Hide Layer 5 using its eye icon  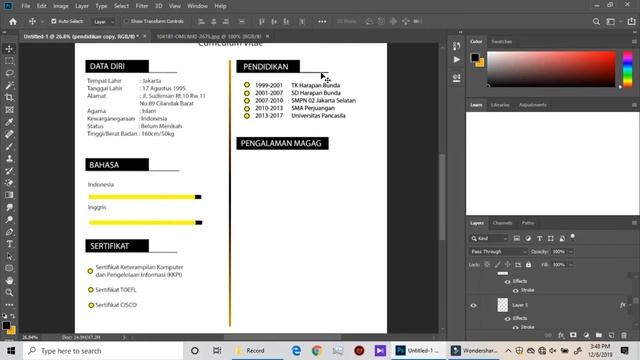[x=473, y=305]
